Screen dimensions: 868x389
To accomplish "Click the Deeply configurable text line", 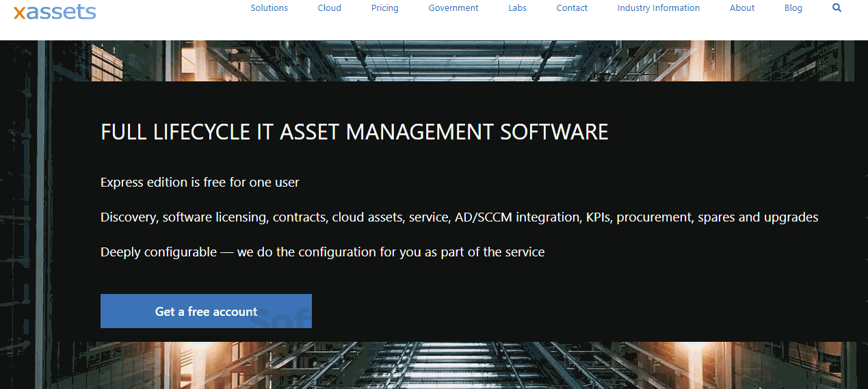I will (322, 252).
